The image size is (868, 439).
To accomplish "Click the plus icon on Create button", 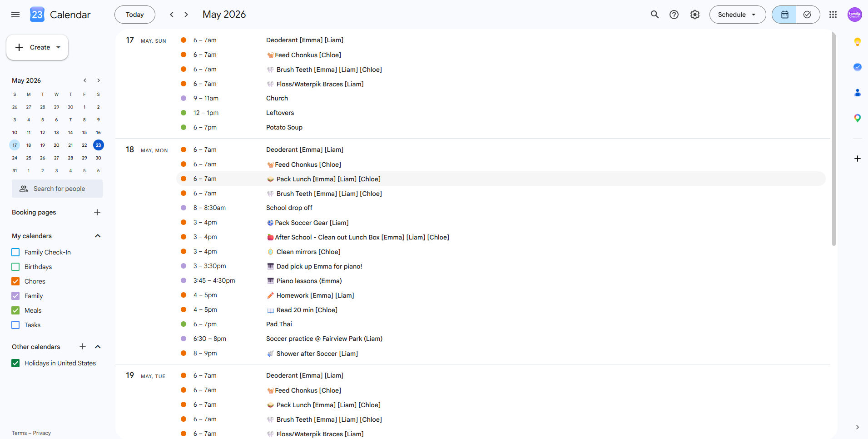I will [x=19, y=47].
